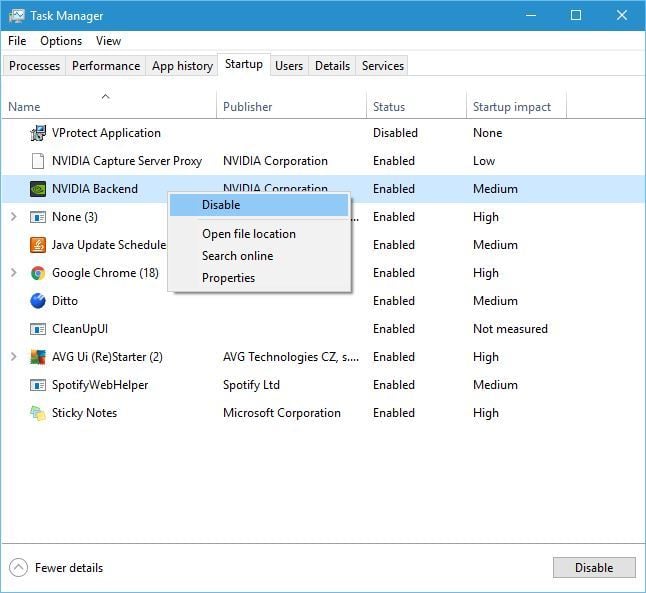This screenshot has height=593, width=646.
Task: Click the Fewer details link
Action: [x=69, y=568]
